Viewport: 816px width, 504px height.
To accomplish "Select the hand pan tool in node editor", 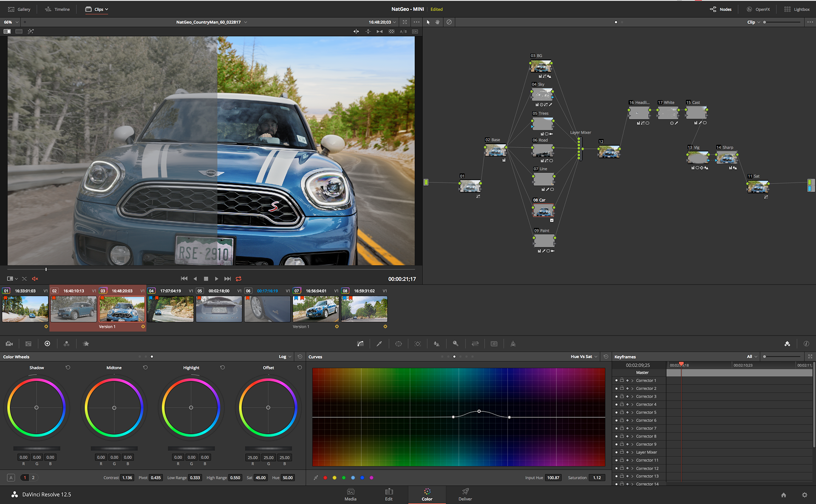I will (437, 22).
